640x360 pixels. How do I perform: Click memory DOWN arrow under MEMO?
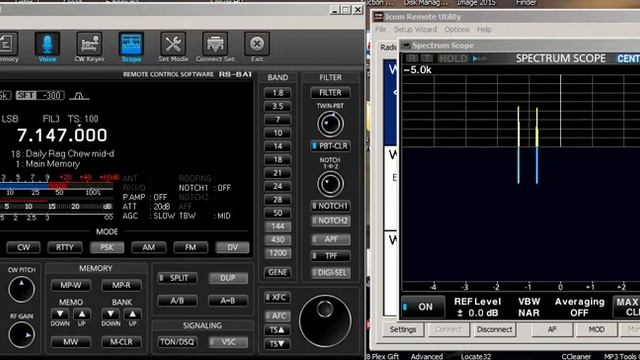pyautogui.click(x=60, y=314)
